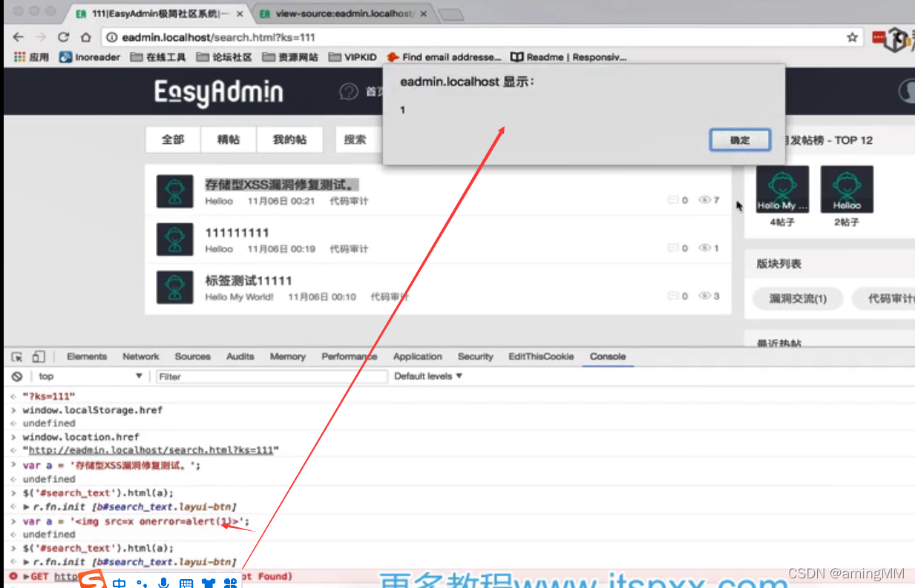This screenshot has height=588, width=915.
Task: Open the 应用 apps shortcut in bookmarks bar
Action: point(31,57)
